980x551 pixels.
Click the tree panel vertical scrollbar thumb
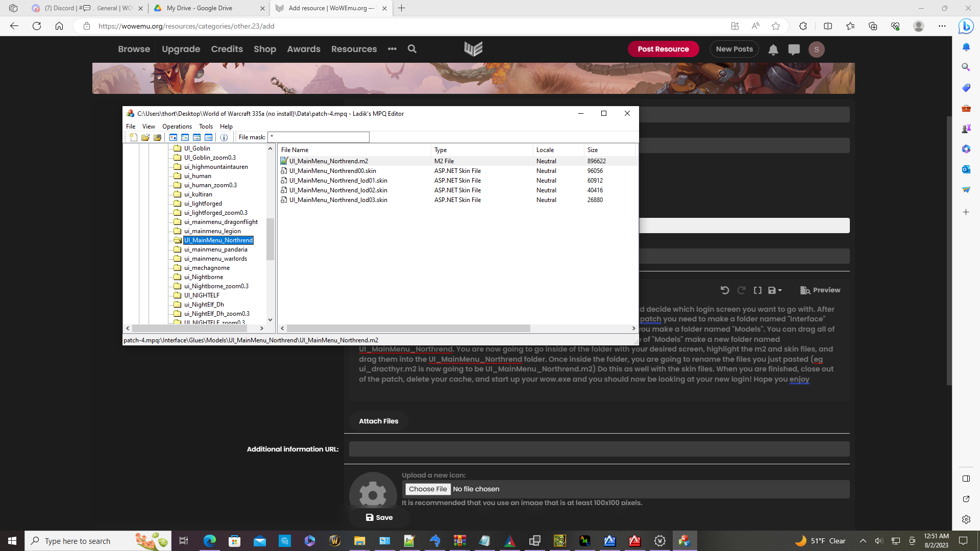(x=271, y=239)
